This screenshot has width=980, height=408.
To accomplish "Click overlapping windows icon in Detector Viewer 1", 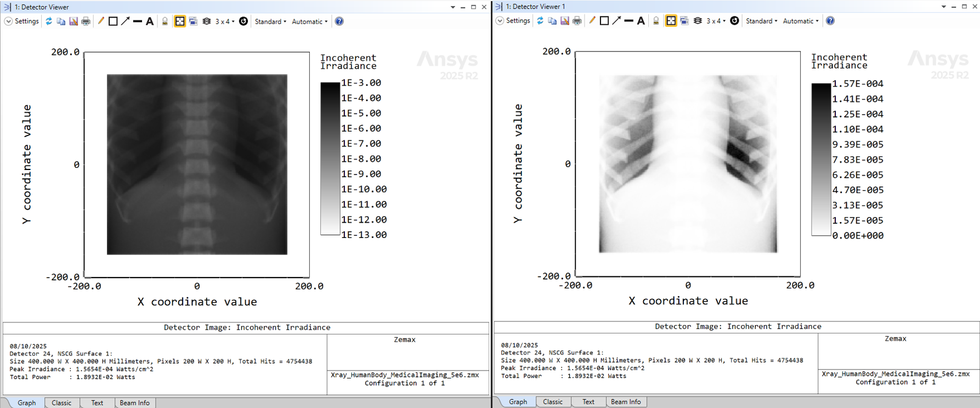I will 684,21.
